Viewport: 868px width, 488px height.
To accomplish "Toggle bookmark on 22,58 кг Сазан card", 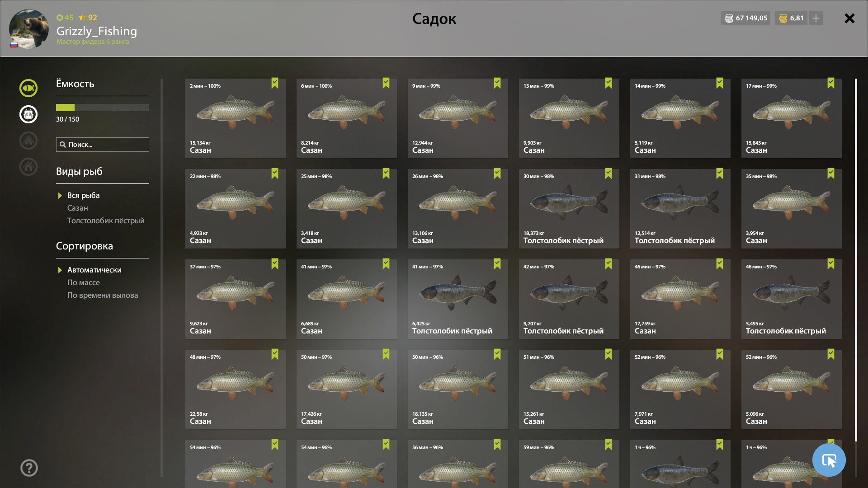I will click(275, 354).
